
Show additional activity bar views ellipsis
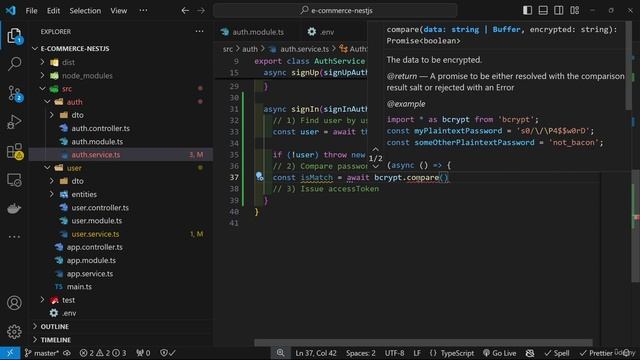[14, 236]
